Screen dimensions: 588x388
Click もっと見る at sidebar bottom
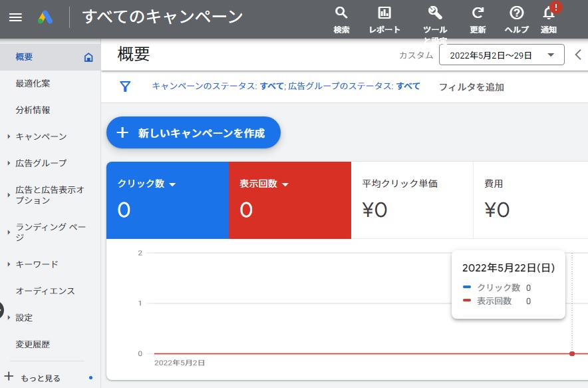coord(40,378)
